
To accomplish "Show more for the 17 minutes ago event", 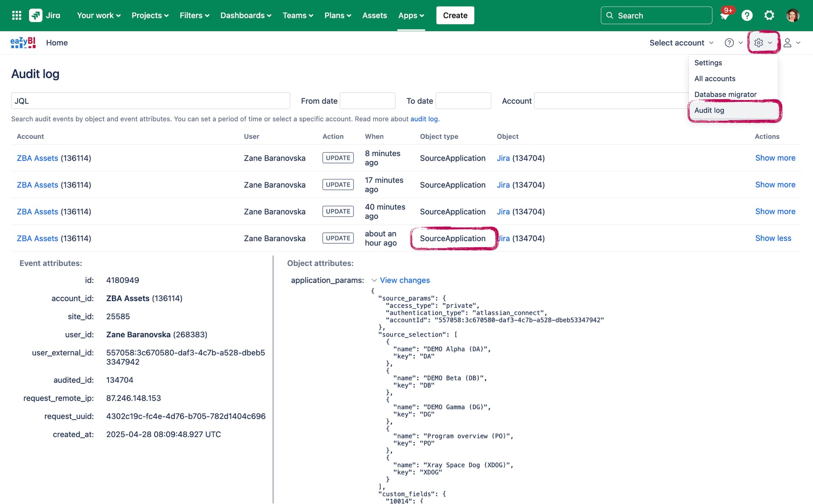I will pyautogui.click(x=775, y=185).
